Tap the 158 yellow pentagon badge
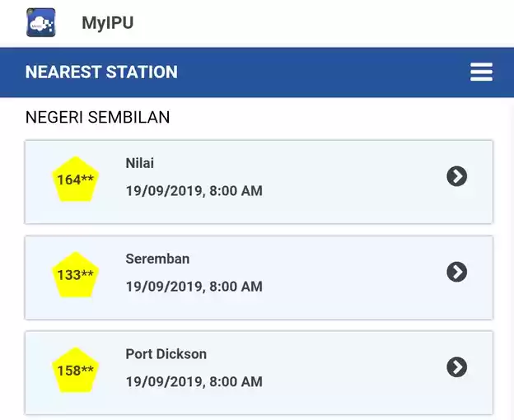 (x=76, y=371)
